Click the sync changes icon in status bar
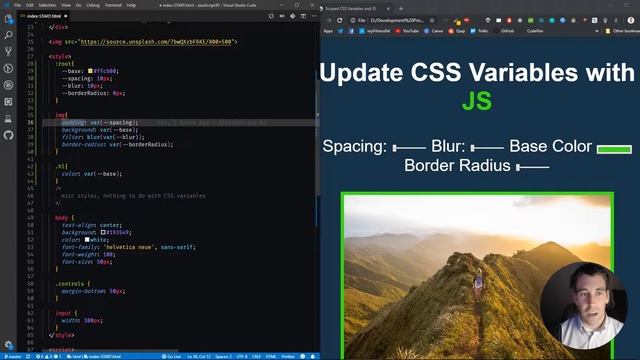 pos(28,356)
